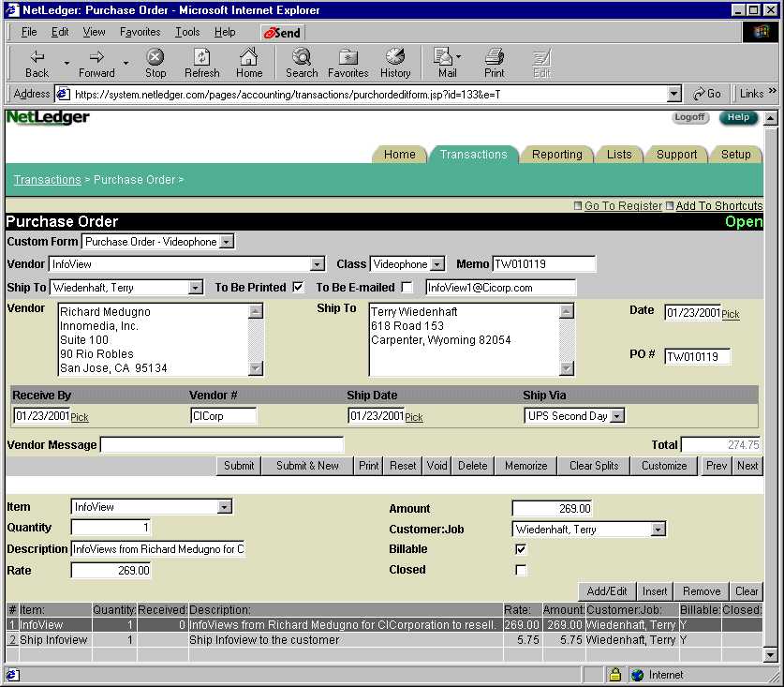
Task: Click the Add/Edit button
Action: [607, 591]
